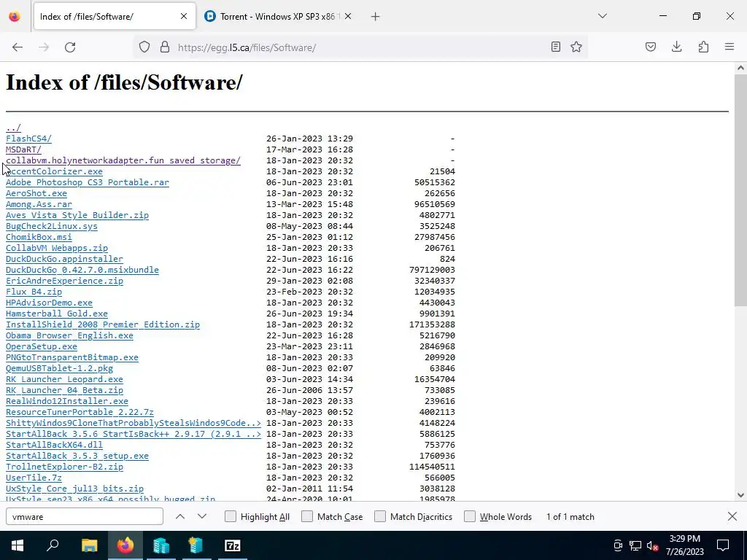Enable Match Case checkbox
The image size is (747, 560).
tap(307, 517)
